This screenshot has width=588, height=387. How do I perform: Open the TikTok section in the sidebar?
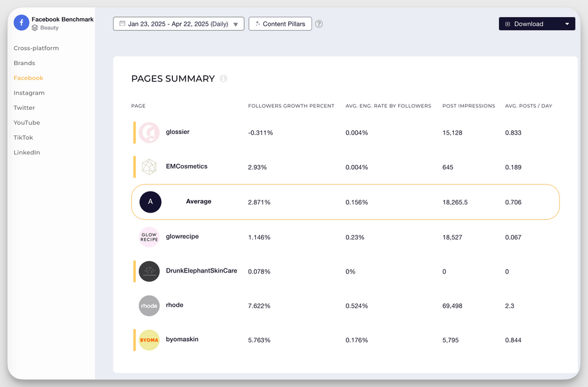(x=24, y=137)
